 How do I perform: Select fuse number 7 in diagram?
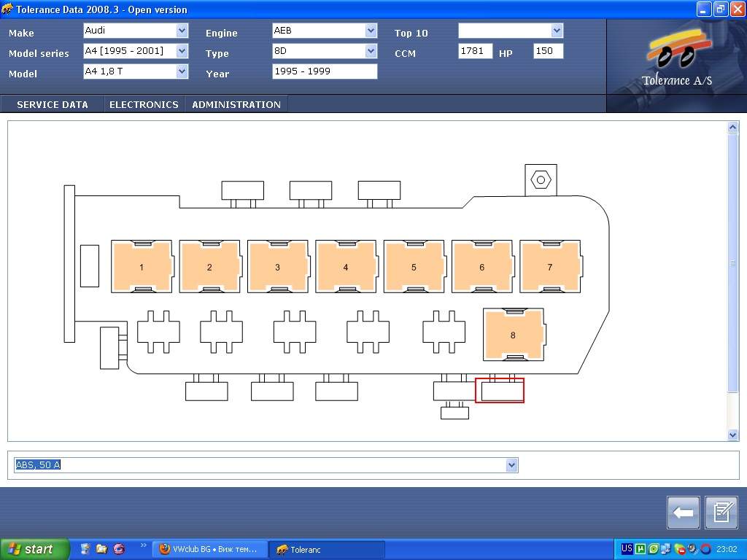click(x=550, y=267)
